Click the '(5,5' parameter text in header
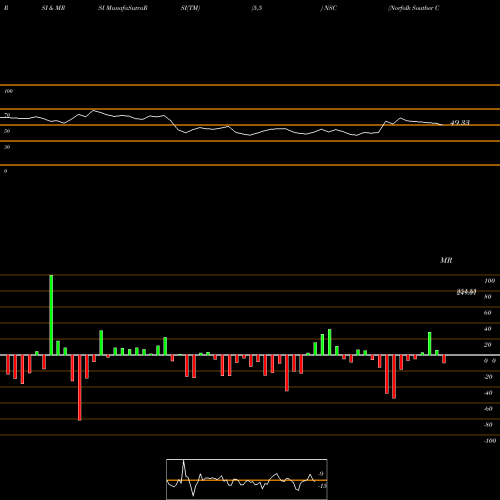This screenshot has height=500, width=500. [257, 8]
